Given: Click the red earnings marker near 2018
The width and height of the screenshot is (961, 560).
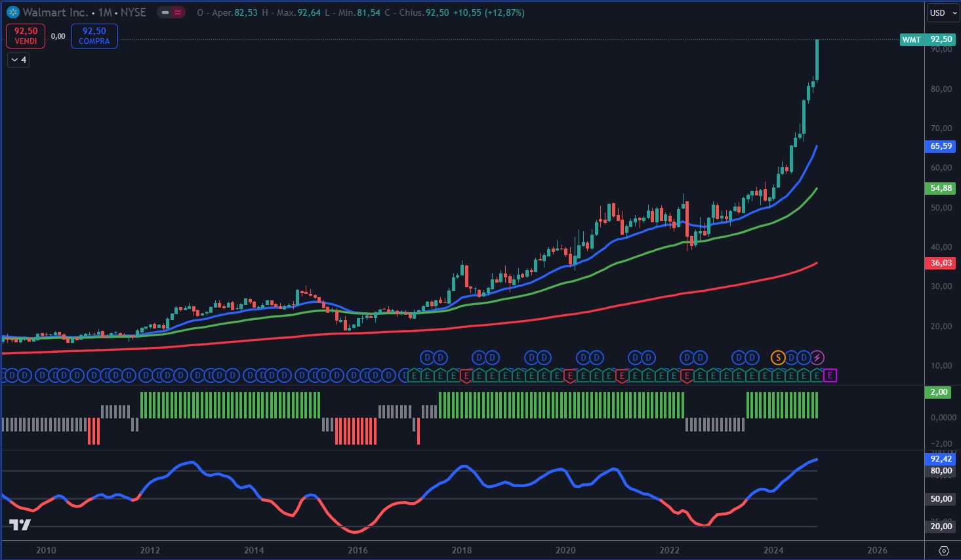Looking at the screenshot, I should (x=466, y=376).
